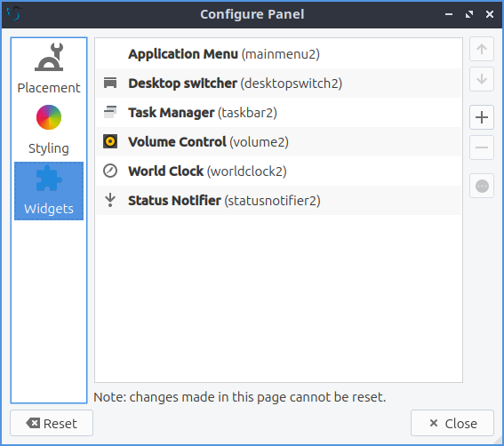Open the Placement settings page

click(49, 69)
